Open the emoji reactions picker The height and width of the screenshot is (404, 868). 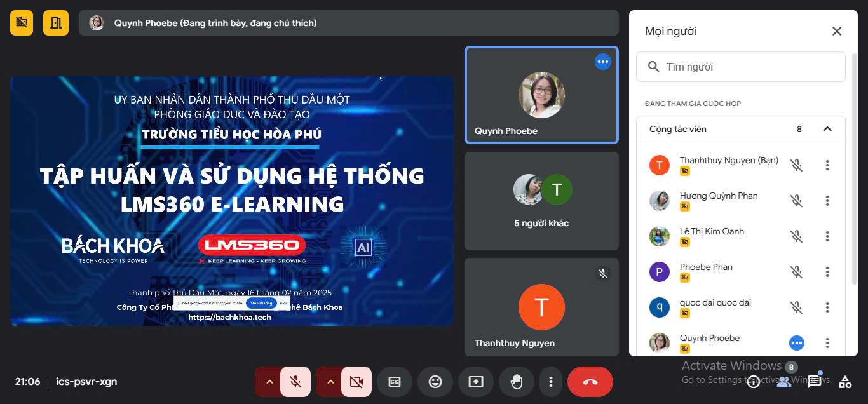435,382
